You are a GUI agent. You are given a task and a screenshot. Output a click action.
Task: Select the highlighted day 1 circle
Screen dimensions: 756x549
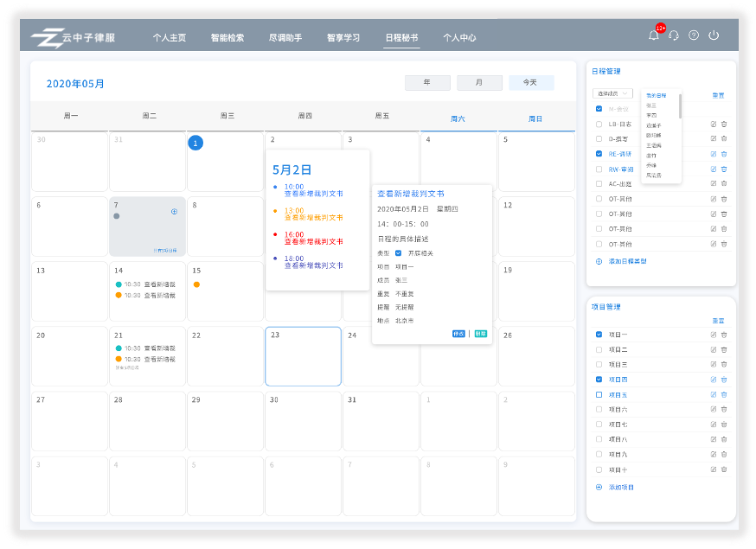point(195,143)
